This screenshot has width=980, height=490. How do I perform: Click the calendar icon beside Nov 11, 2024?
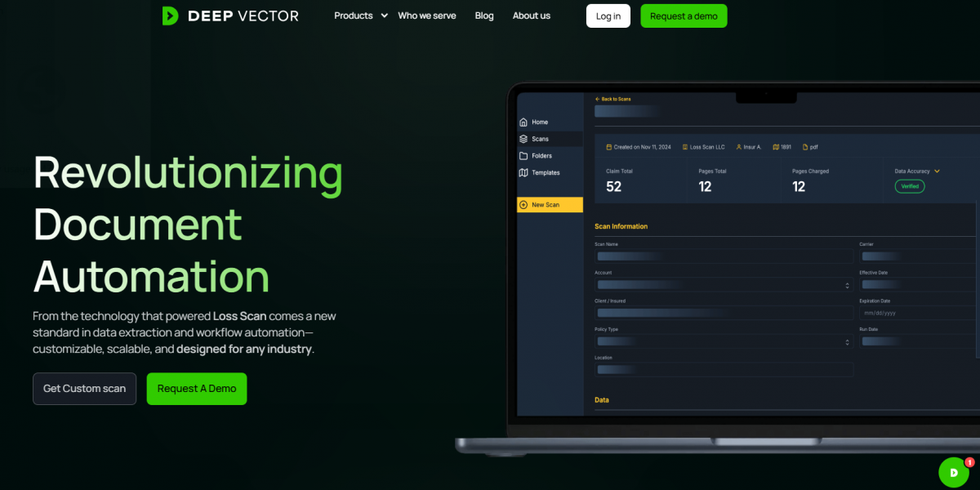[x=608, y=147]
